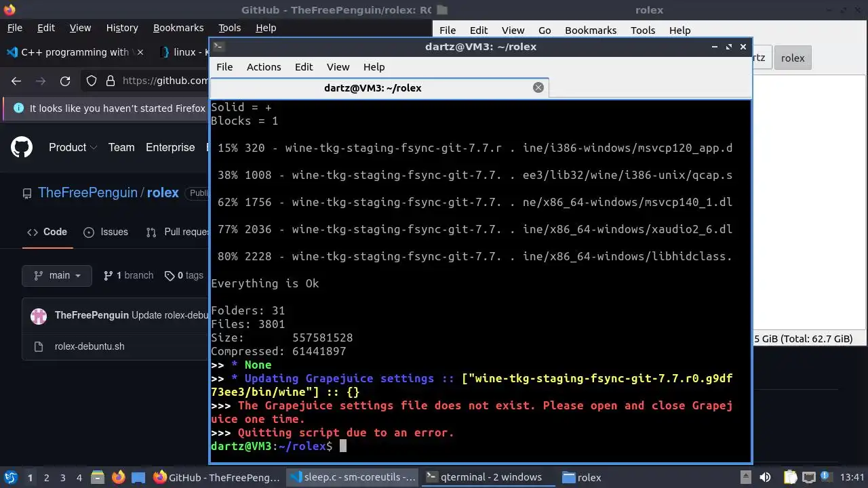Close the dartz@VM3 terminal tab
Screen dimensions: 868x488
538,87
